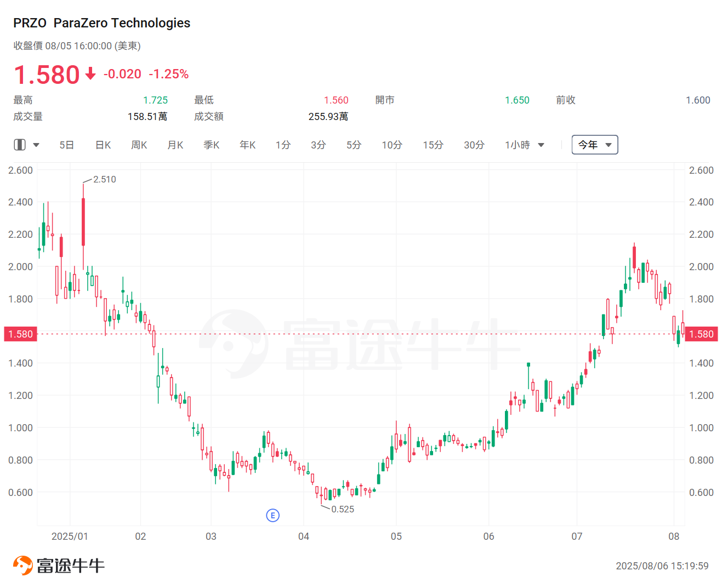Open the 今年 time range dropdown
This screenshot has height=588, width=722.
point(594,145)
